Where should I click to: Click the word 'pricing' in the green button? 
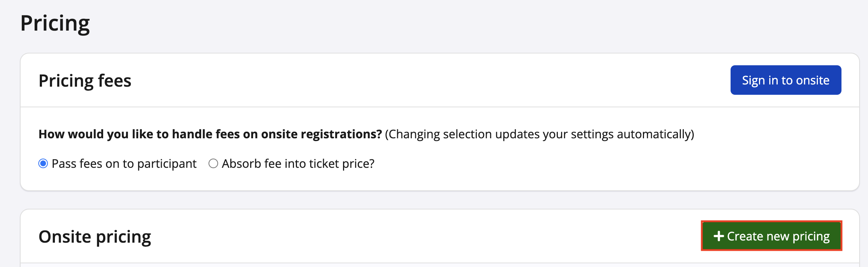[811, 236]
